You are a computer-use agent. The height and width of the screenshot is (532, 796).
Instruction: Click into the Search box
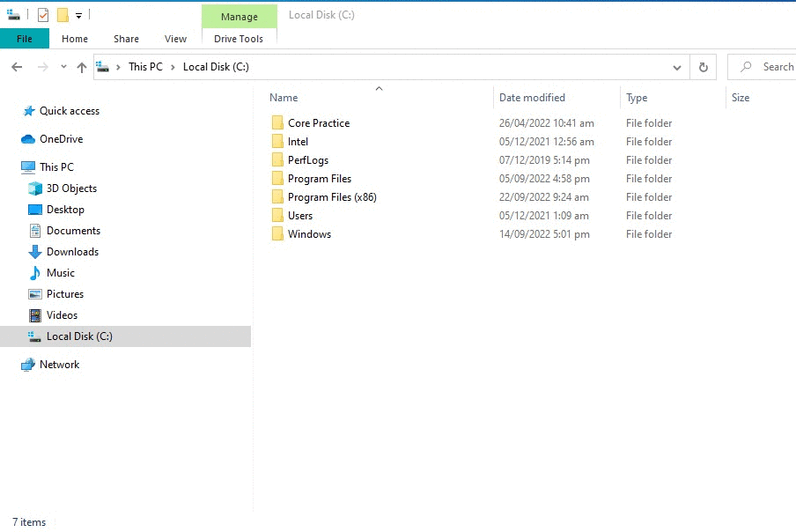coord(762,67)
